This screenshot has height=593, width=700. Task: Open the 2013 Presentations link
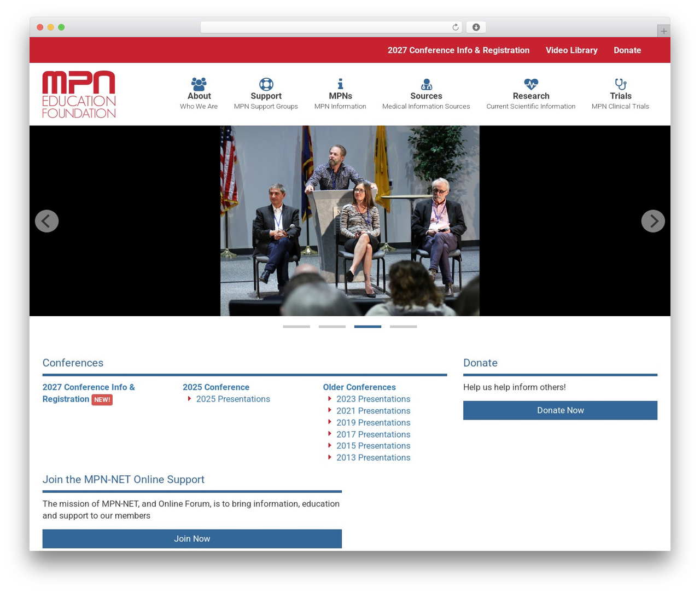coord(373,458)
